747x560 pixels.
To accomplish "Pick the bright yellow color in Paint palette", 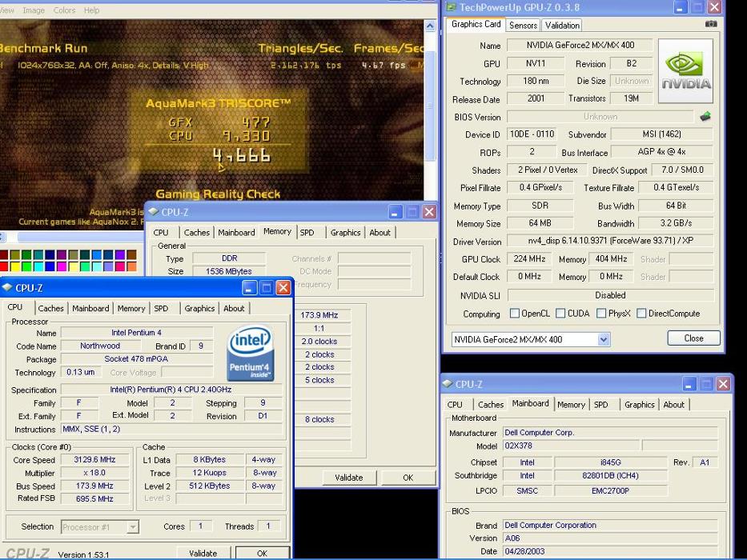I will coord(15,266).
